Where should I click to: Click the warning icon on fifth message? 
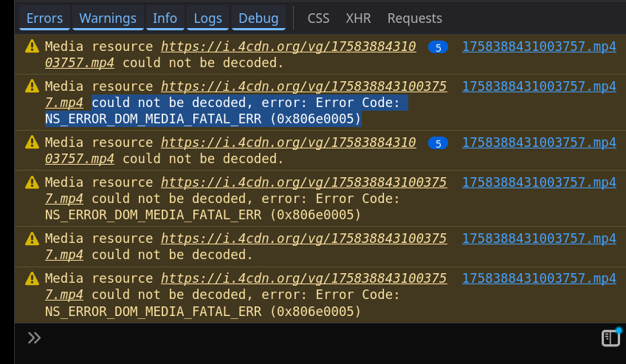(32, 238)
